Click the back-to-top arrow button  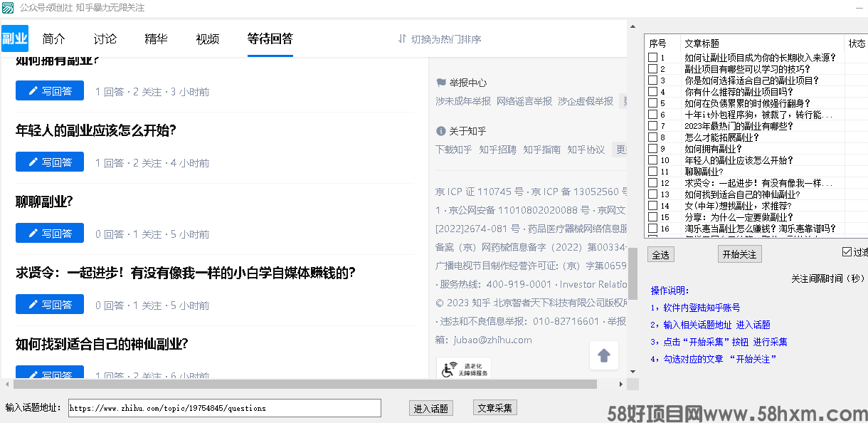coord(604,355)
